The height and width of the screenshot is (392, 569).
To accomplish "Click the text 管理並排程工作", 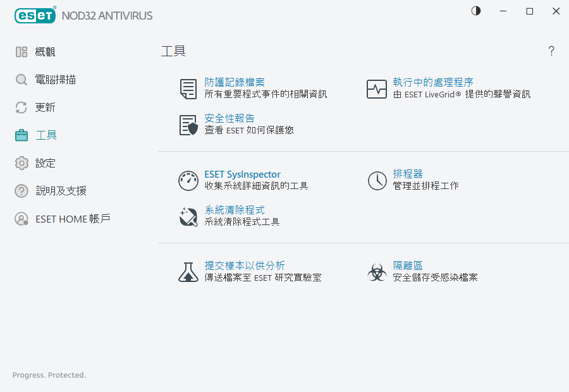I will [x=425, y=186].
